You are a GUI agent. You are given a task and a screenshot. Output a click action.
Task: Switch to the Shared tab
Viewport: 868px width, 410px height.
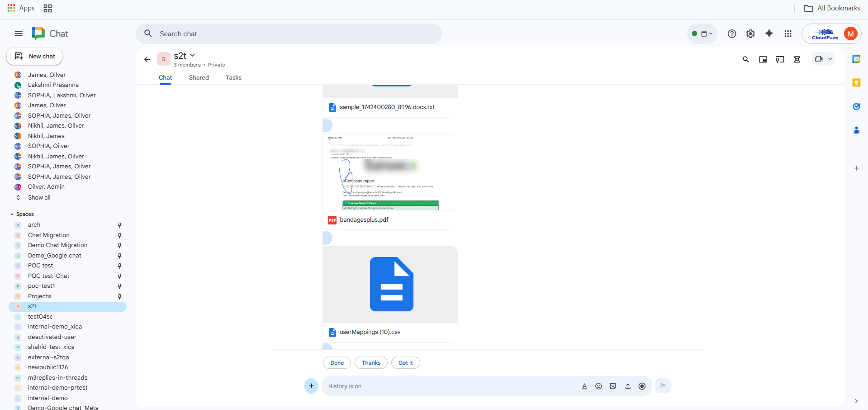click(x=199, y=77)
